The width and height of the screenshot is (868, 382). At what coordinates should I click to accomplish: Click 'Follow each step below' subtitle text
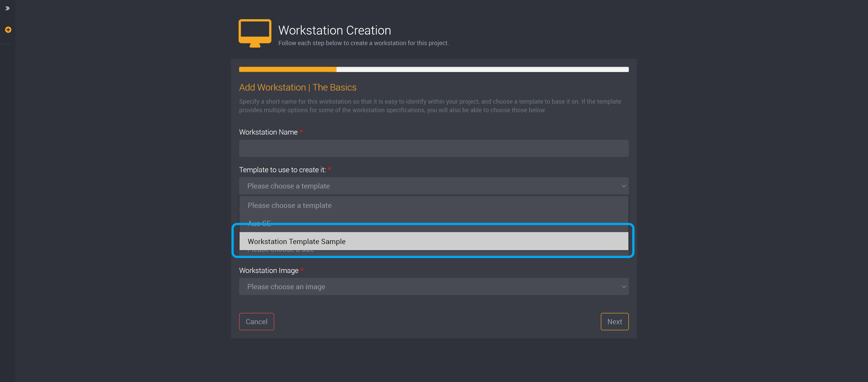(x=363, y=43)
